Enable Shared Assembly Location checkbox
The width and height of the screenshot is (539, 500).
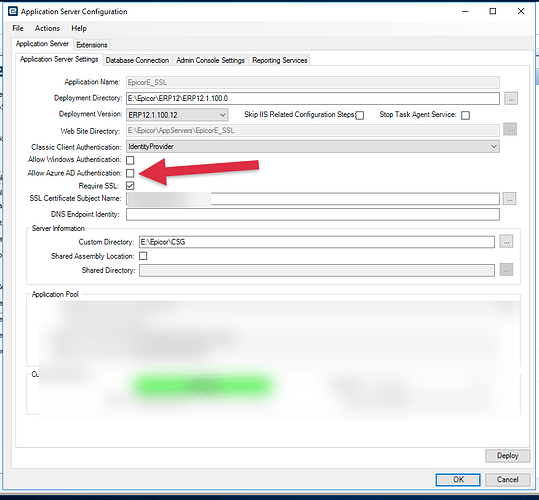coord(143,256)
